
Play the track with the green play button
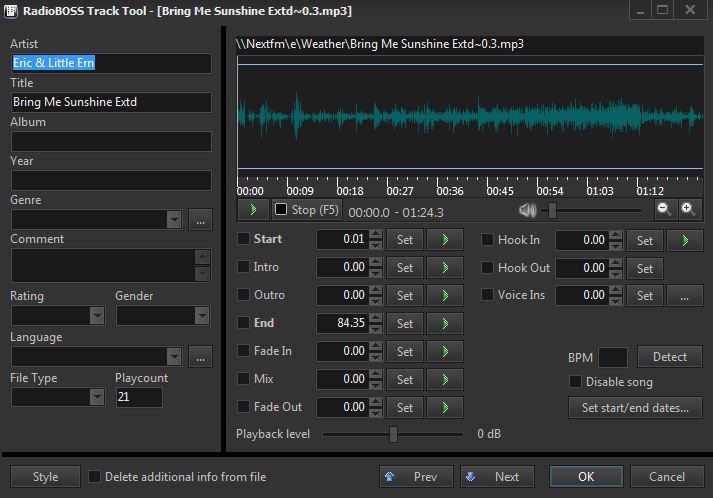tap(253, 210)
